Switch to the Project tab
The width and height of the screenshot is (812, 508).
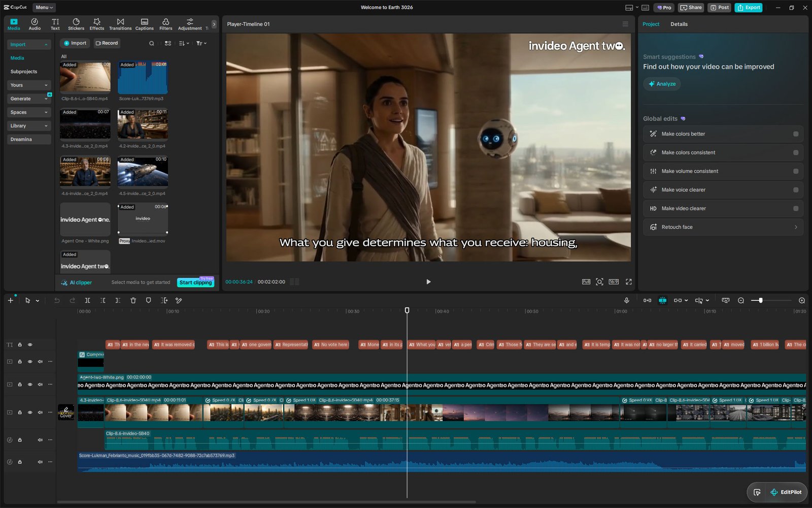(651, 24)
